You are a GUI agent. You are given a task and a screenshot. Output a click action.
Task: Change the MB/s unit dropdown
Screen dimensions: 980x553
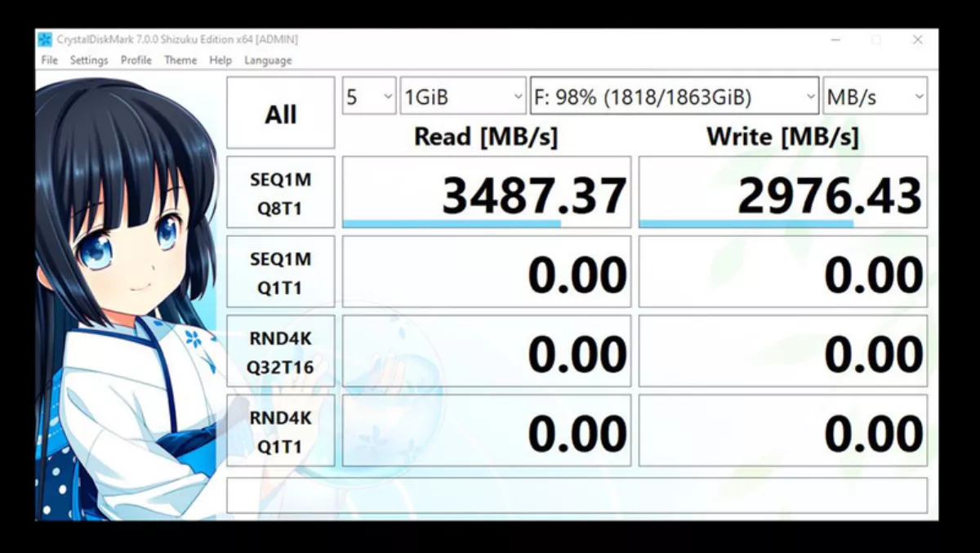pos(875,97)
